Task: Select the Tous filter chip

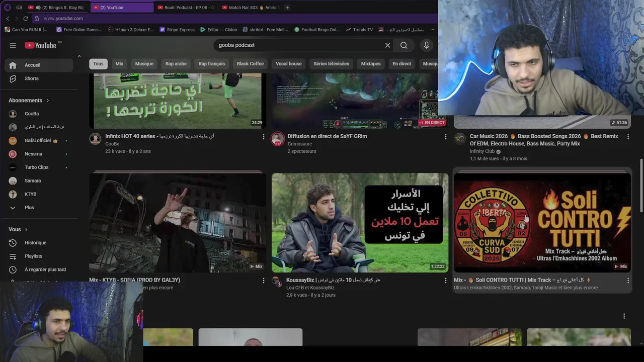Action: tap(98, 64)
